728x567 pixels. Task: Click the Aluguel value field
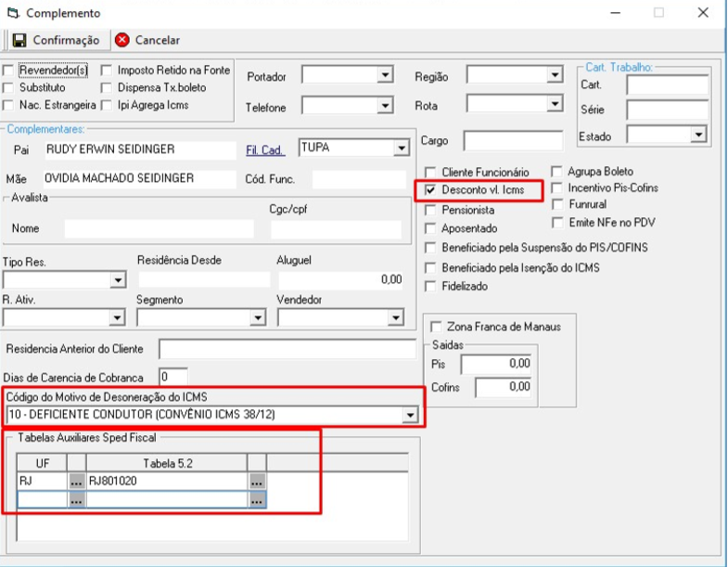(x=341, y=279)
